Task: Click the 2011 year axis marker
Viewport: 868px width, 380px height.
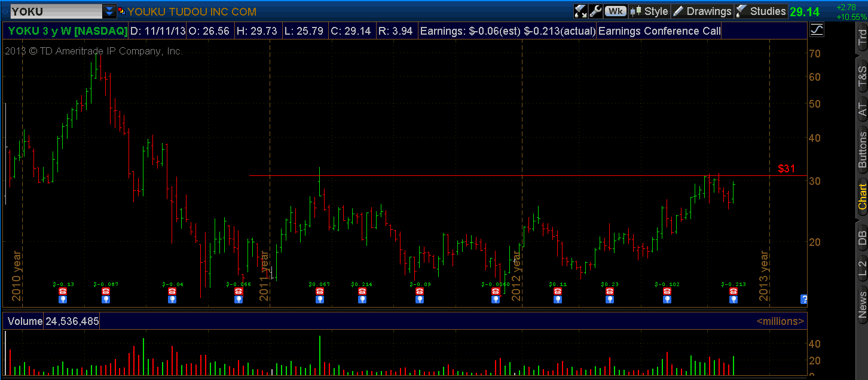Action: [x=264, y=275]
